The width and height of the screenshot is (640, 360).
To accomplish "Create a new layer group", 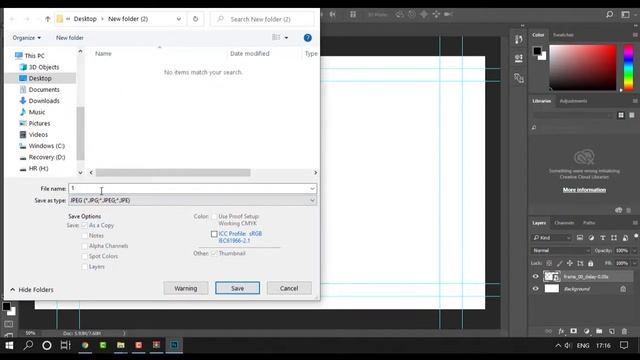I will pos(599,331).
